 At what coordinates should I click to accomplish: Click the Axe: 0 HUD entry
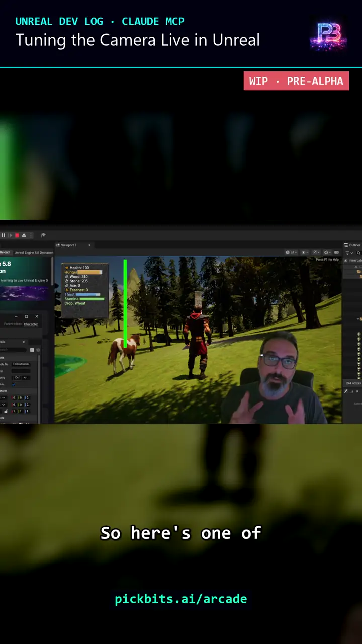[72, 286]
